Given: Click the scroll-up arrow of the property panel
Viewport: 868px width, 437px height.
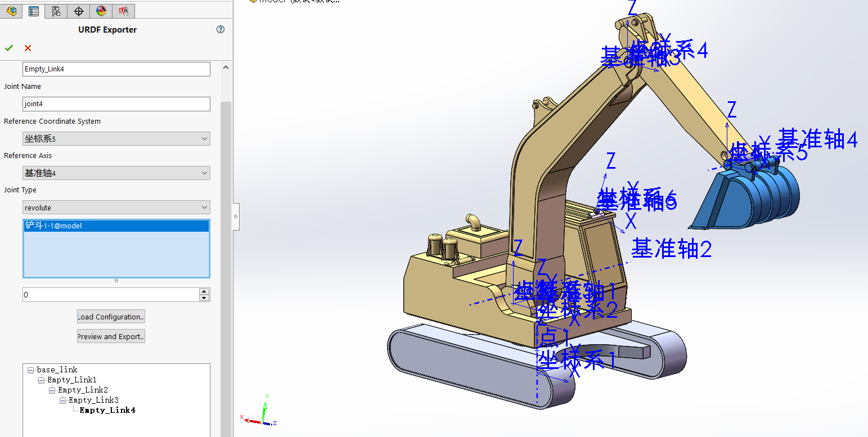Looking at the screenshot, I should [x=226, y=67].
